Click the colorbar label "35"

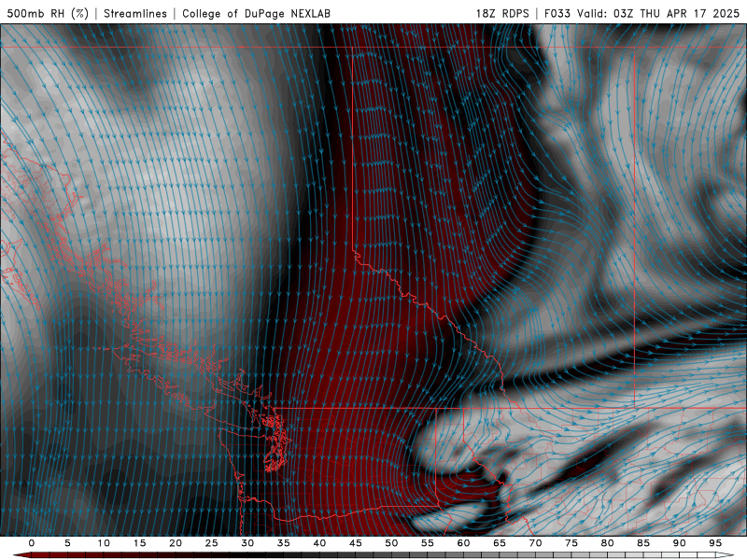click(x=284, y=543)
